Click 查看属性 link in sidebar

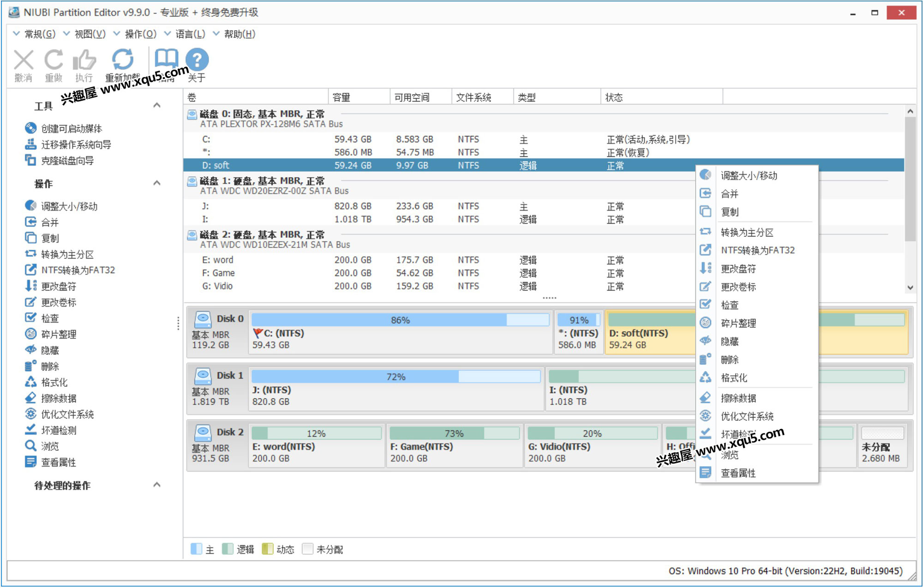(59, 462)
